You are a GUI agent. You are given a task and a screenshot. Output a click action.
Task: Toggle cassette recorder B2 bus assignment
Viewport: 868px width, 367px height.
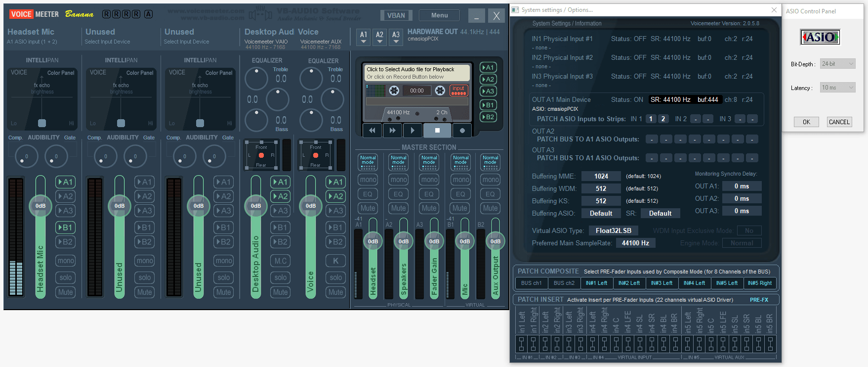click(x=488, y=117)
